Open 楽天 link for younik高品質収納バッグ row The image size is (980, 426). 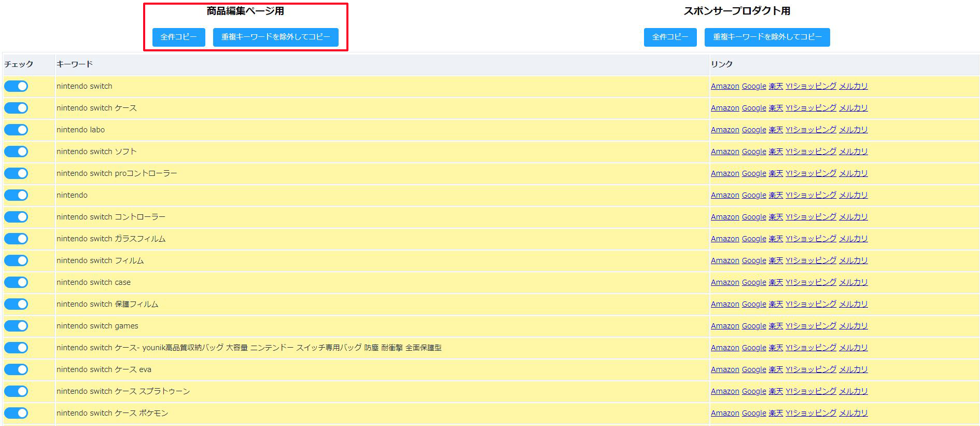click(776, 348)
